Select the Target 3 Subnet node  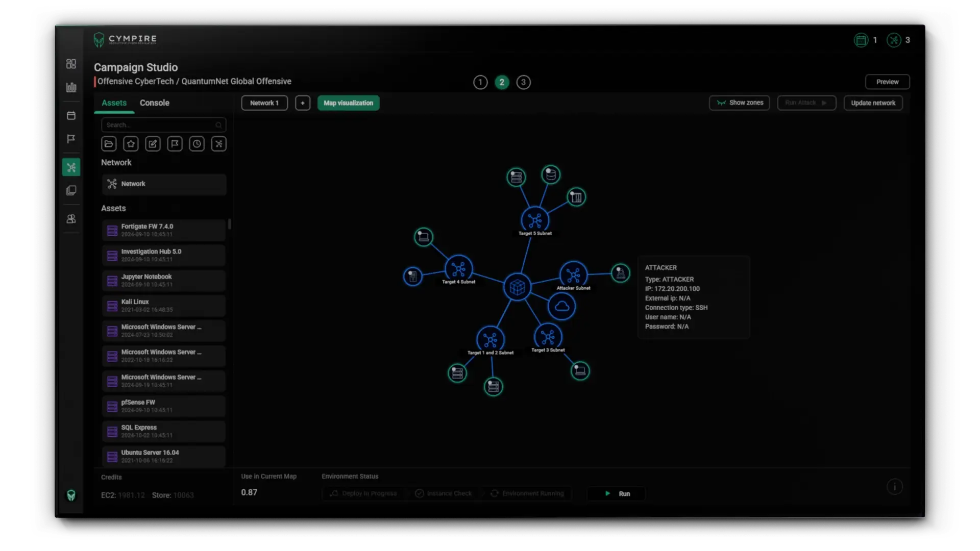point(548,337)
